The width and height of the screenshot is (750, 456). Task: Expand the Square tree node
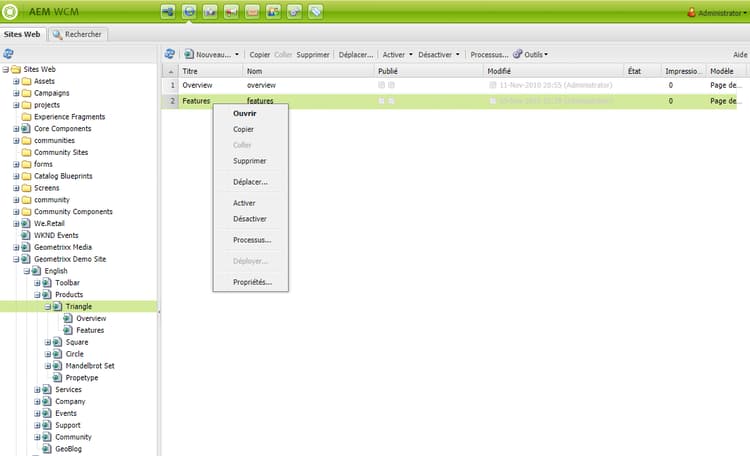(x=48, y=342)
